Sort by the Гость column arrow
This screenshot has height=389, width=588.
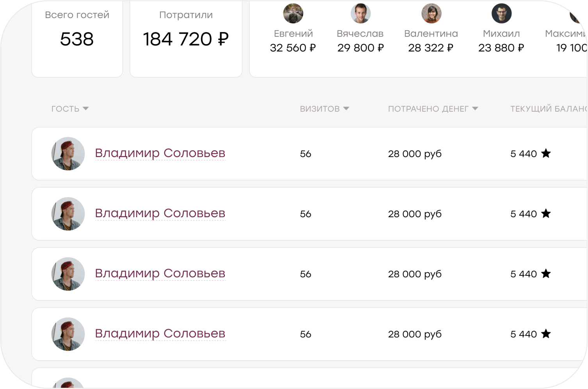(x=86, y=109)
